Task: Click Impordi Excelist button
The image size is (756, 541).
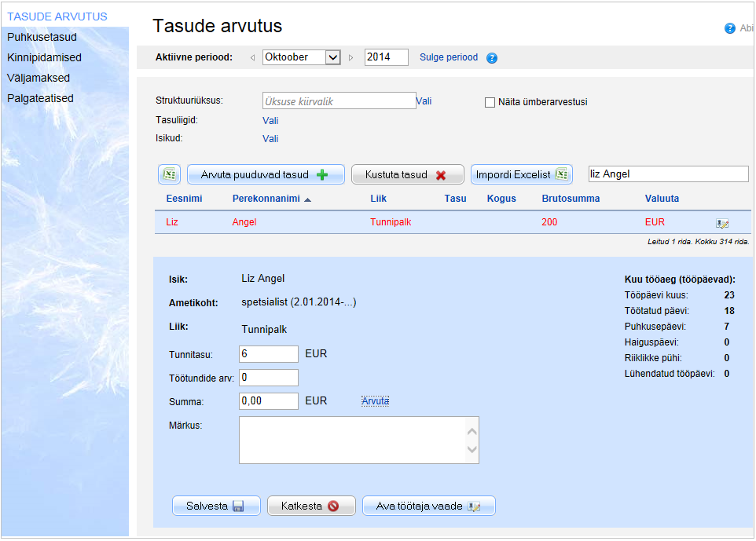Action: [521, 174]
